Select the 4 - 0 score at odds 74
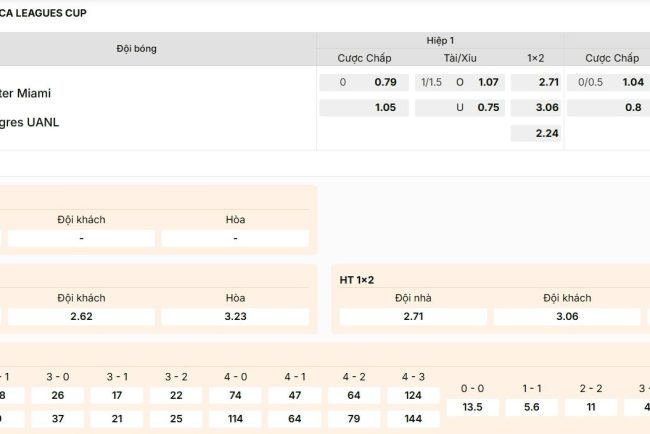Image resolution: width=650 pixels, height=434 pixels. tap(236, 396)
